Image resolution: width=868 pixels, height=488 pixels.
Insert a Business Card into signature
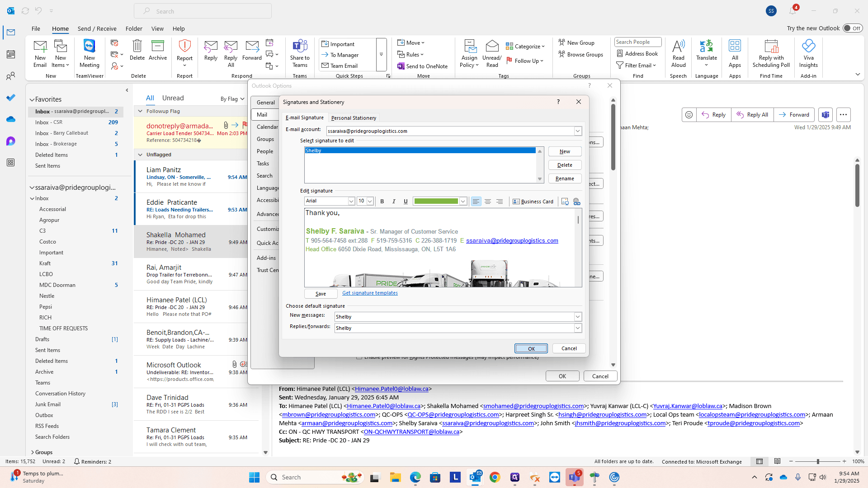click(x=533, y=202)
